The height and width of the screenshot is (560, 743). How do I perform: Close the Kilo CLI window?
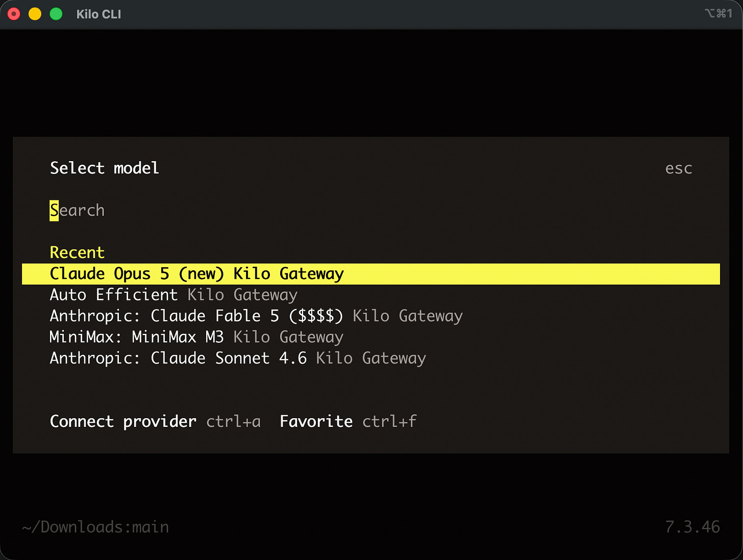click(x=14, y=14)
